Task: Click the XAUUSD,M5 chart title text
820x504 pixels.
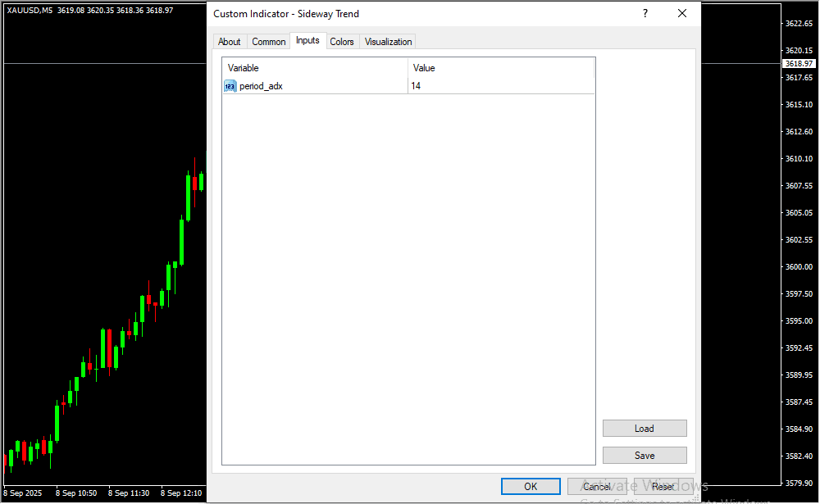Action: (30, 9)
